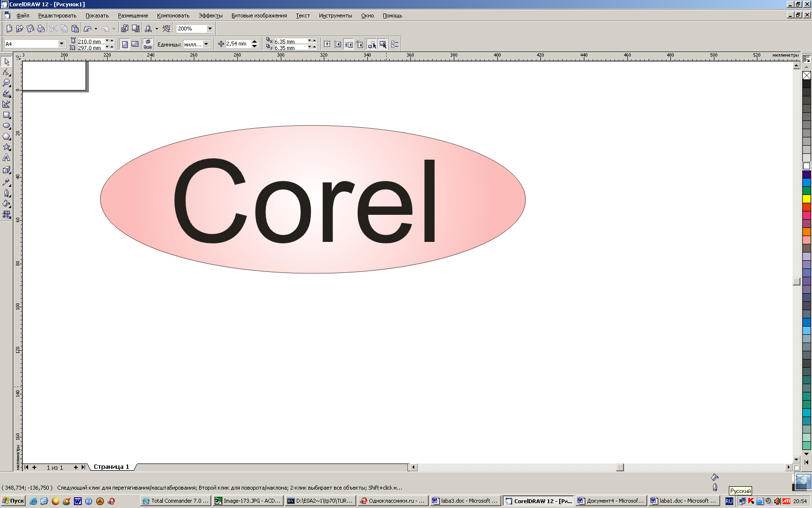This screenshot has height=508, width=812.
Task: Click the nudge offset 2,54 mm field
Action: tap(238, 44)
